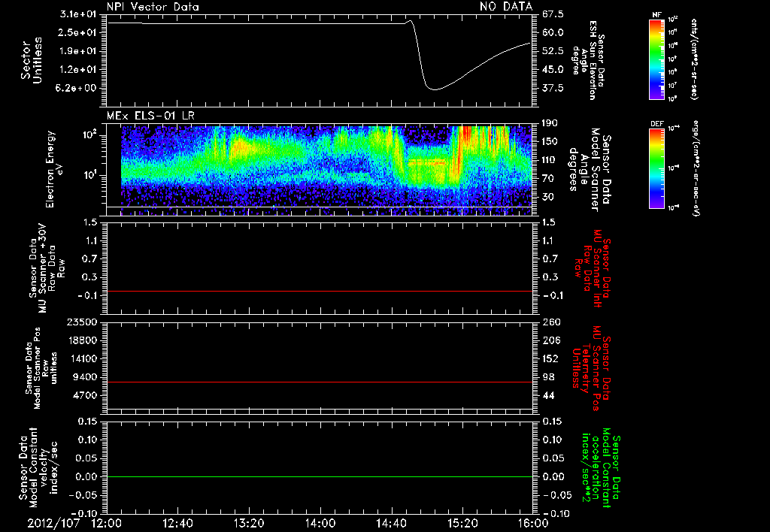Click the minimum of the sun elevation curve
This screenshot has height=532, width=770.
coord(434,89)
